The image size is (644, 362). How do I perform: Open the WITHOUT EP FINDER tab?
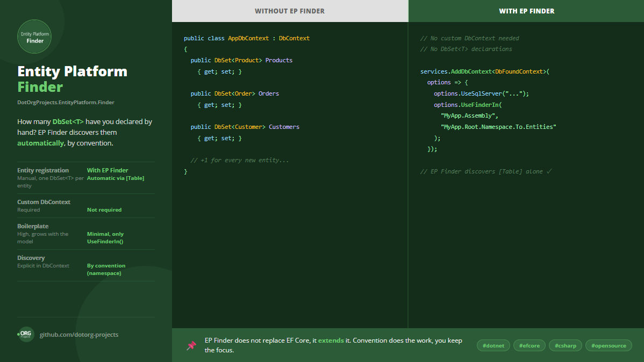click(290, 11)
